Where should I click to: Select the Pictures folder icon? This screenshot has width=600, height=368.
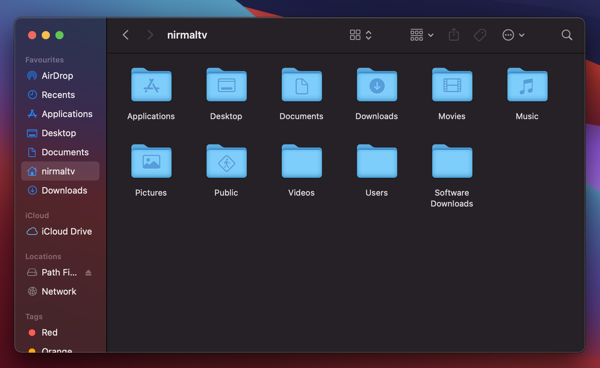click(151, 161)
